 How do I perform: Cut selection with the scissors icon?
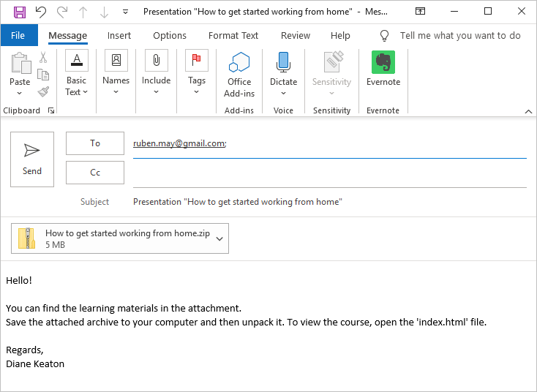click(43, 57)
